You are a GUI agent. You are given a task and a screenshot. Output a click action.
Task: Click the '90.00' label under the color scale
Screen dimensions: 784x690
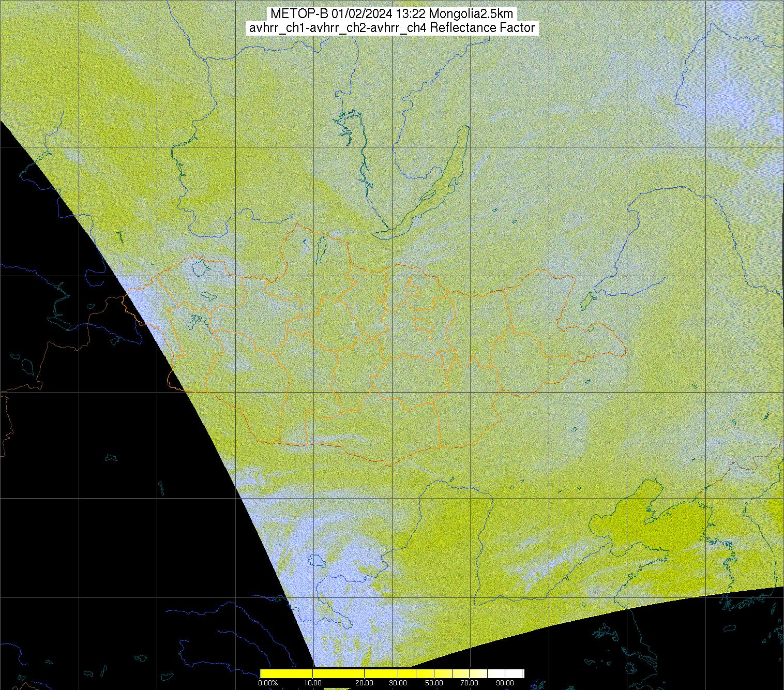pyautogui.click(x=505, y=683)
